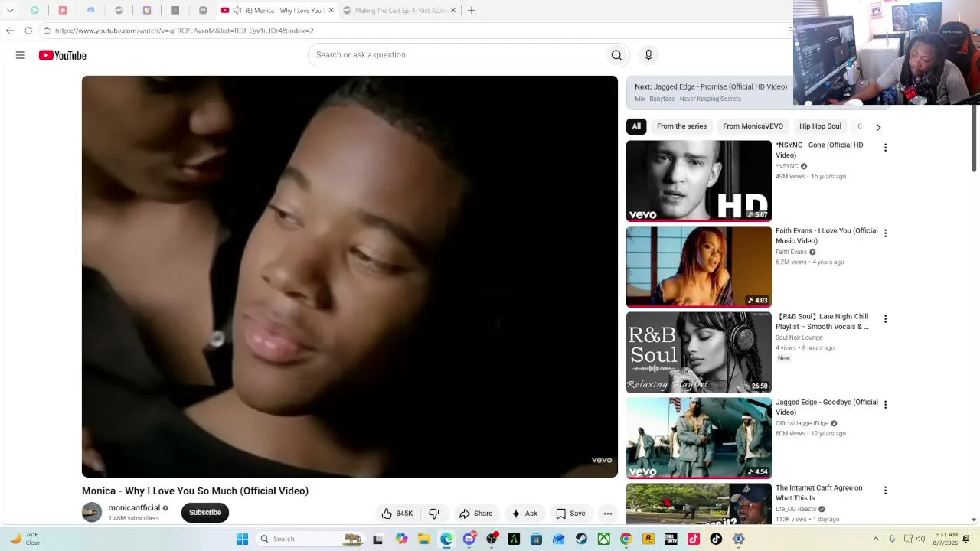The width and height of the screenshot is (980, 551).
Task: Open Settings gear on the taskbar
Action: 739,540
